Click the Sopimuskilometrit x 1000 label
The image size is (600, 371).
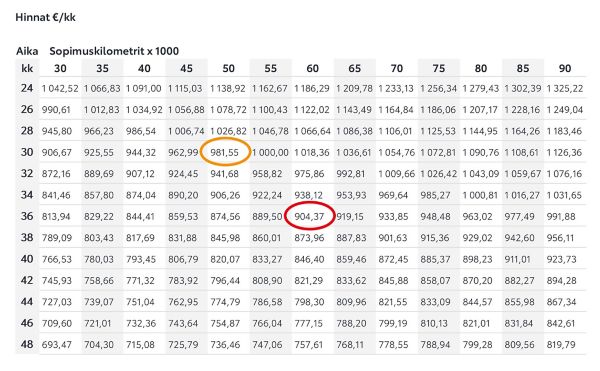(x=114, y=51)
